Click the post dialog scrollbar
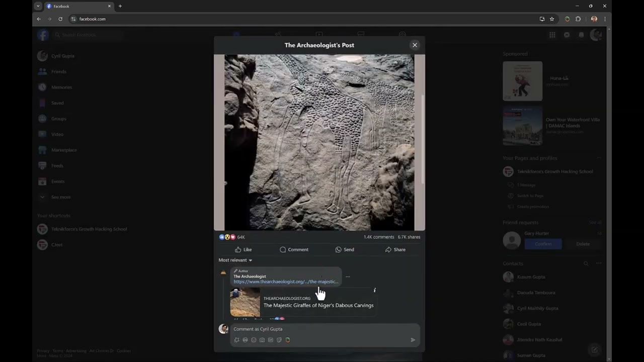Image resolution: width=644 pixels, height=362 pixels. (423, 138)
